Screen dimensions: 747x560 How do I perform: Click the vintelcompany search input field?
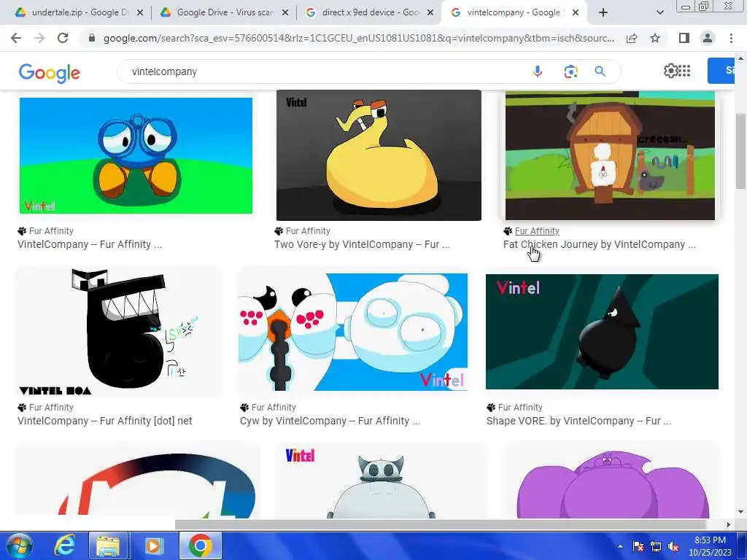coord(324,71)
